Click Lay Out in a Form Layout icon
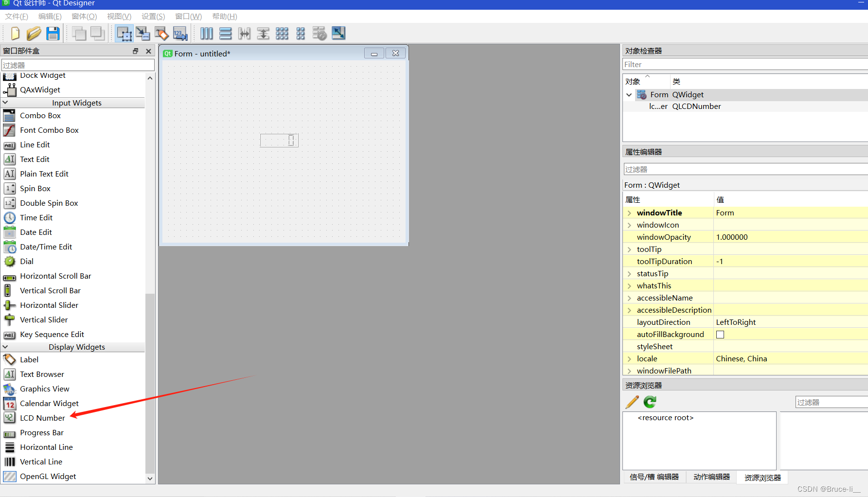Screen dimensions: 868x497 click(x=301, y=34)
